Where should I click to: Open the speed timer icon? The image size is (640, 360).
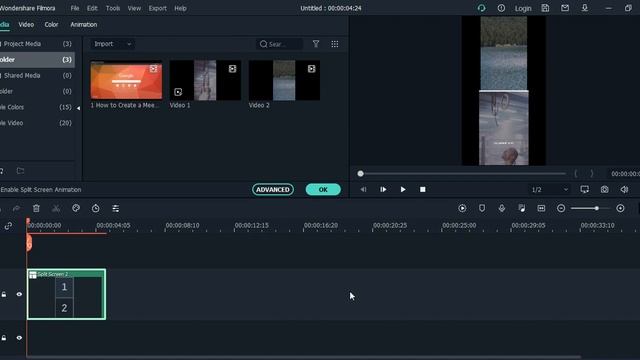pos(96,209)
